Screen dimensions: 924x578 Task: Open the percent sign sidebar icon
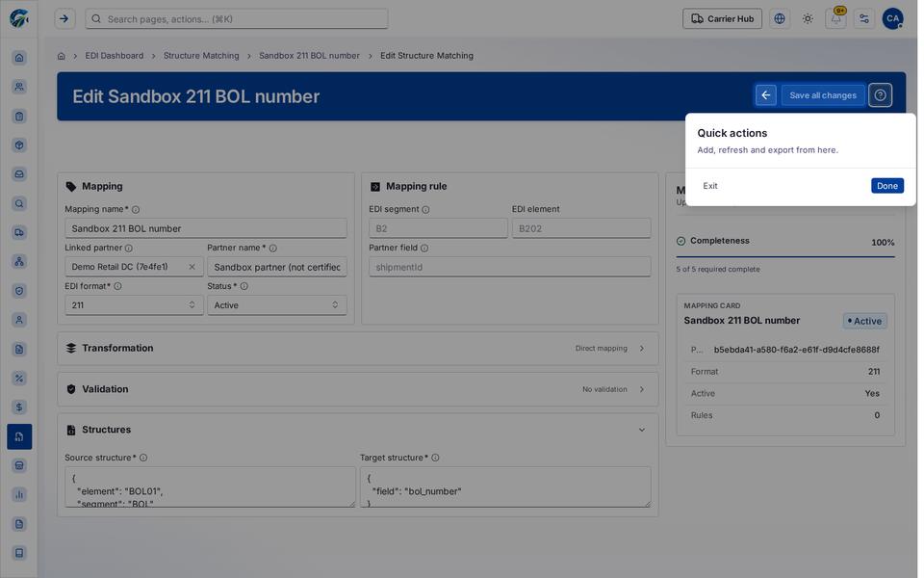pyautogui.click(x=19, y=378)
